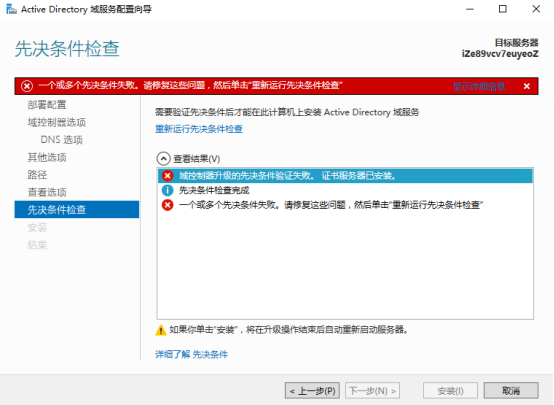Click the yellow warning triangle icon
This screenshot has height=405, width=554.
pyautogui.click(x=161, y=330)
